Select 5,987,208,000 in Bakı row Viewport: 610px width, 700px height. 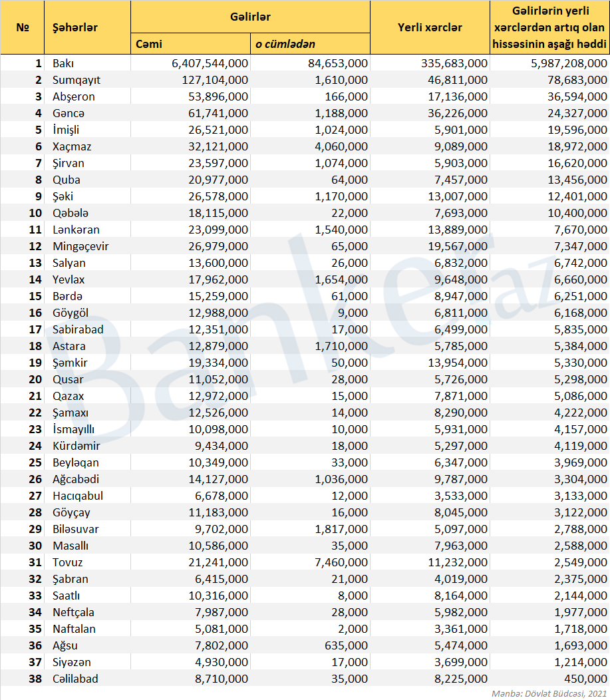tap(569, 63)
